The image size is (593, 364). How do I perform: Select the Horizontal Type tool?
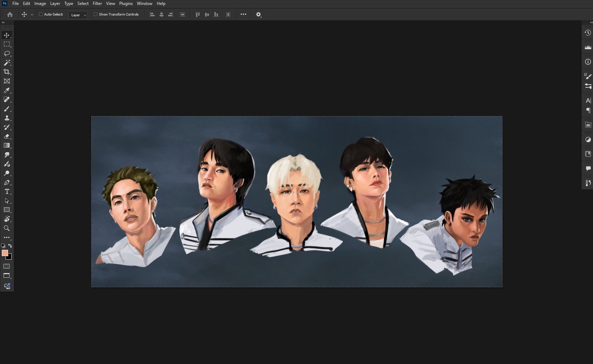(7, 192)
